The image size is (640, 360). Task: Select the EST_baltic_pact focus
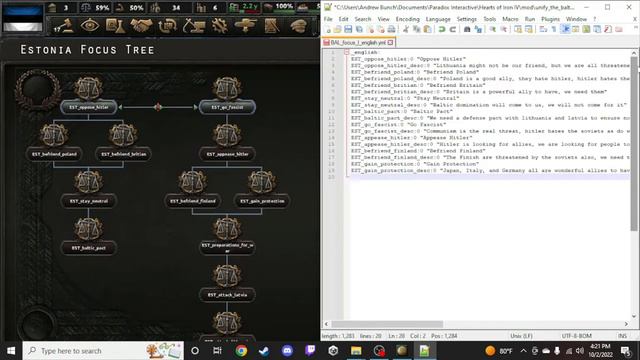(89, 248)
